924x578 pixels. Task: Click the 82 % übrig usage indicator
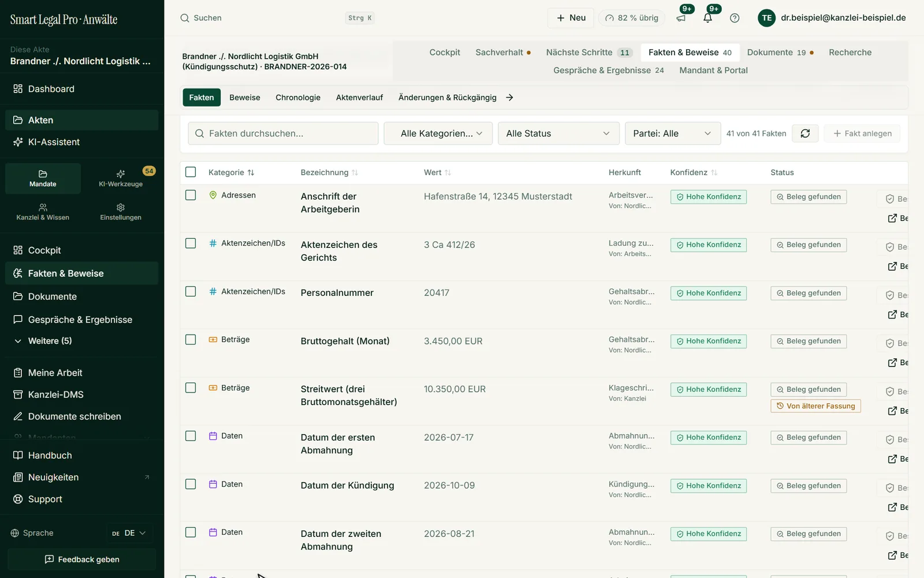pos(632,18)
